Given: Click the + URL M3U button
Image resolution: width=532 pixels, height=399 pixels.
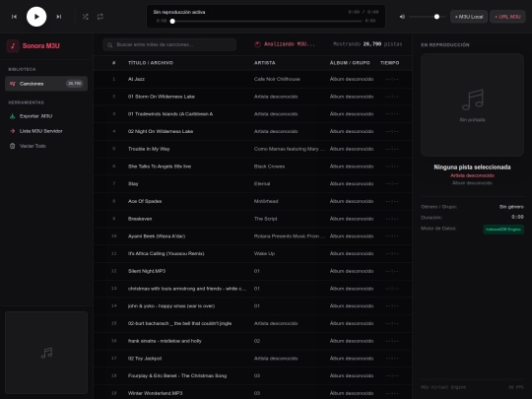Looking at the screenshot, I should click(507, 17).
